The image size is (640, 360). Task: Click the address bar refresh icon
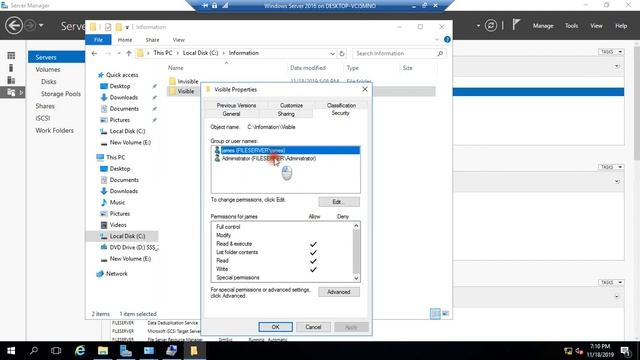click(342, 53)
